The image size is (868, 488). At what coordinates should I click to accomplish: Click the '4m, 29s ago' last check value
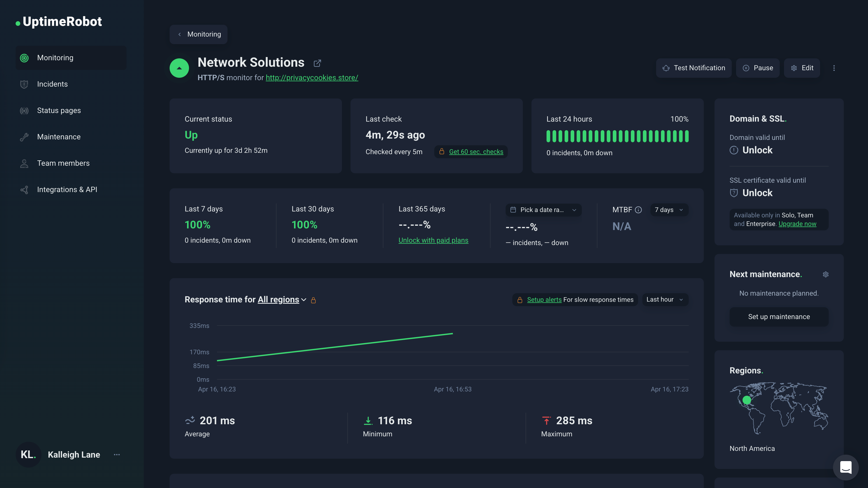(x=395, y=135)
